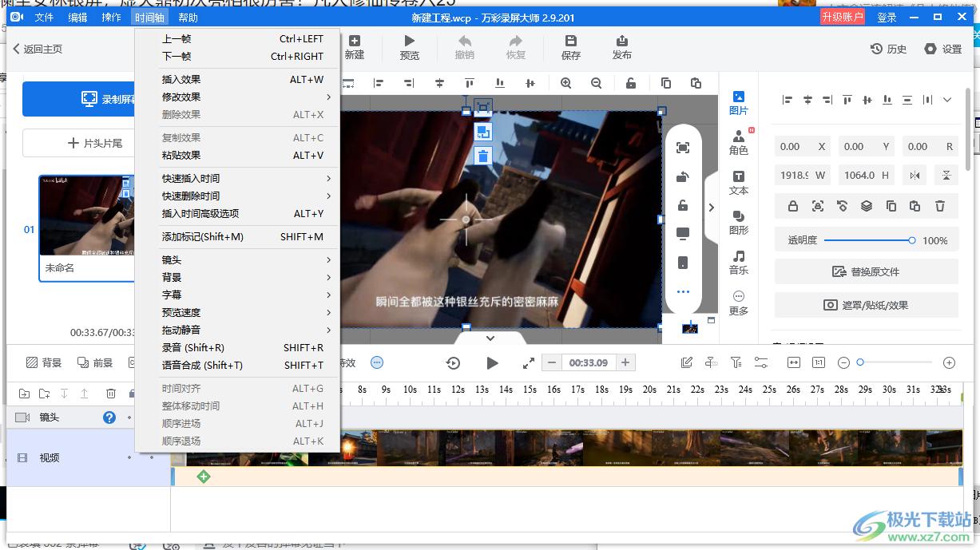Image resolution: width=980 pixels, height=550 pixels.
Task: Click the 透明度 opacity slider handle
Action: (x=911, y=240)
